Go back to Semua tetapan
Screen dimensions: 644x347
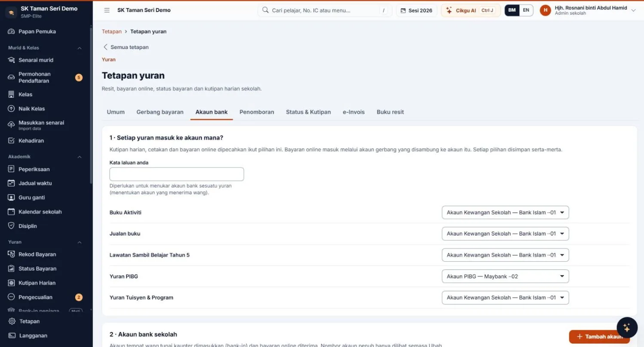(x=126, y=47)
